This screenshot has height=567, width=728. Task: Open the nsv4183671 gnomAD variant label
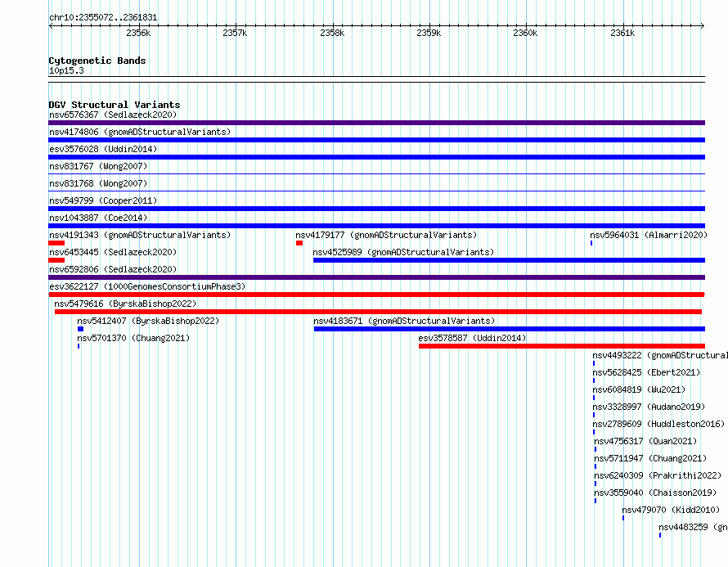pos(404,321)
